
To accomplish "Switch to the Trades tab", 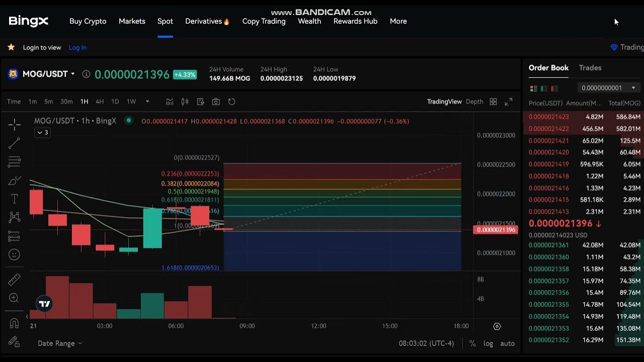I will click(x=590, y=68).
